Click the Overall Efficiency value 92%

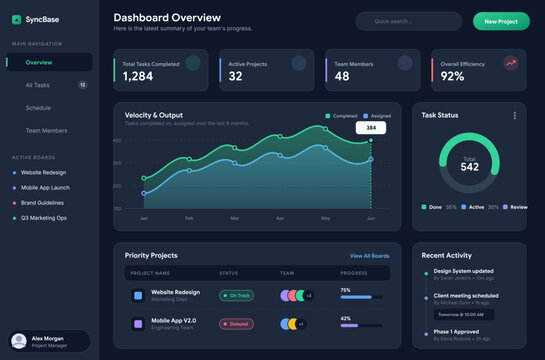(x=452, y=76)
